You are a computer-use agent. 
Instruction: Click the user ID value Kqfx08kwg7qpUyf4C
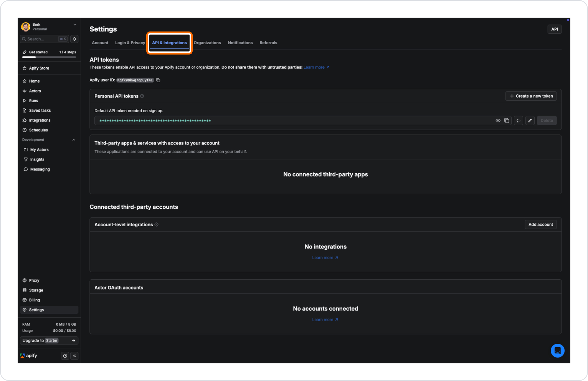(x=135, y=80)
